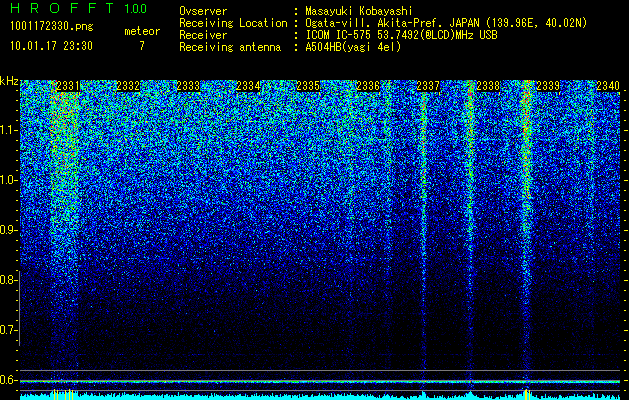The width and height of the screenshot is (629, 400).
Task: Click the 0.9 kHz axis label
Action: pyautogui.click(x=8, y=230)
